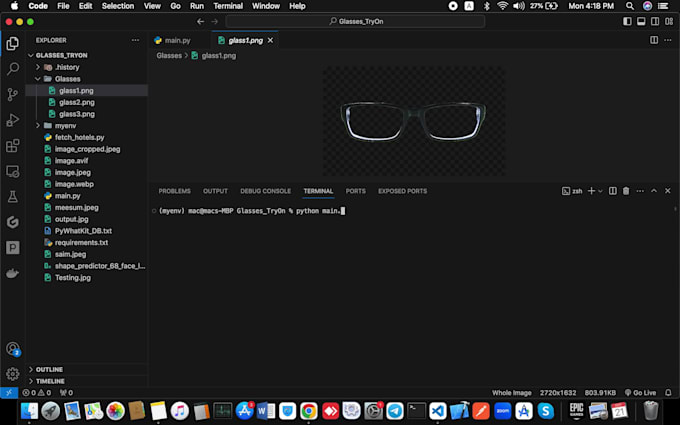Switch to the Problems panel tab
680x425 pixels.
(174, 191)
